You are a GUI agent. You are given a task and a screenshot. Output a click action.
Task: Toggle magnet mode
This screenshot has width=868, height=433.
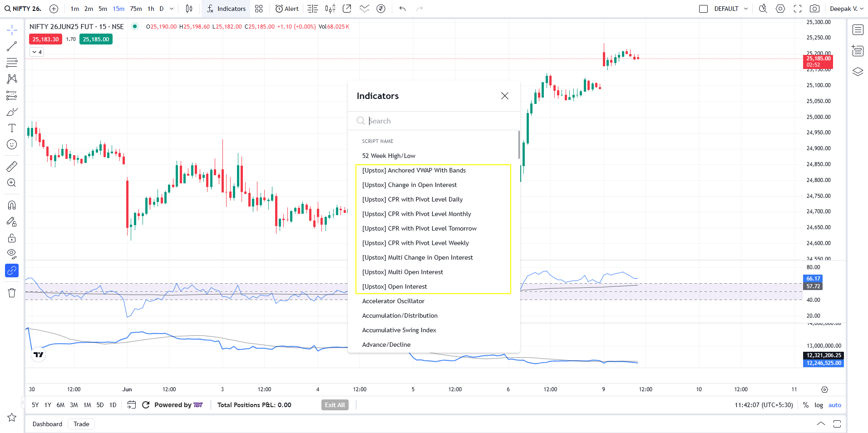pyautogui.click(x=12, y=205)
